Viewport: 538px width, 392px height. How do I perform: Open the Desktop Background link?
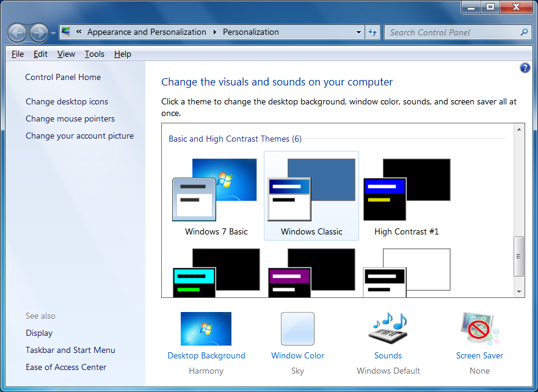(x=206, y=355)
